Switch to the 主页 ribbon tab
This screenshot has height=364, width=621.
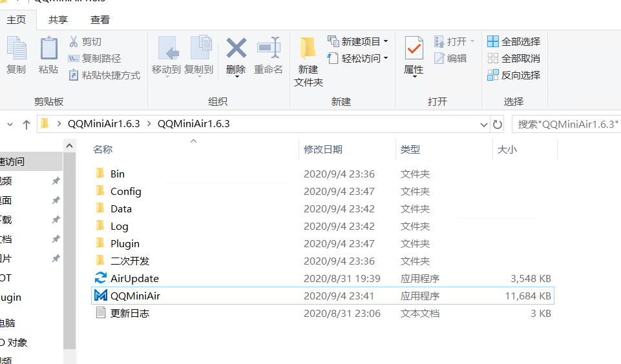[x=16, y=20]
